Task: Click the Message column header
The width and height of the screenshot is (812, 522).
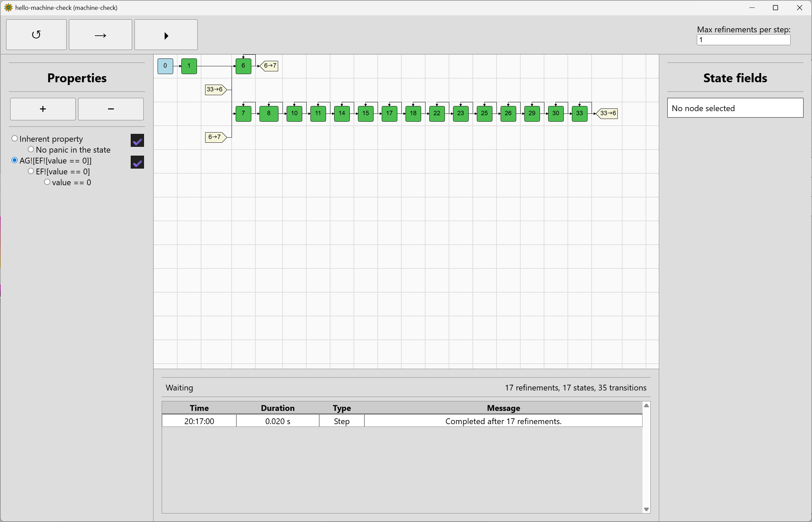Action: tap(503, 408)
